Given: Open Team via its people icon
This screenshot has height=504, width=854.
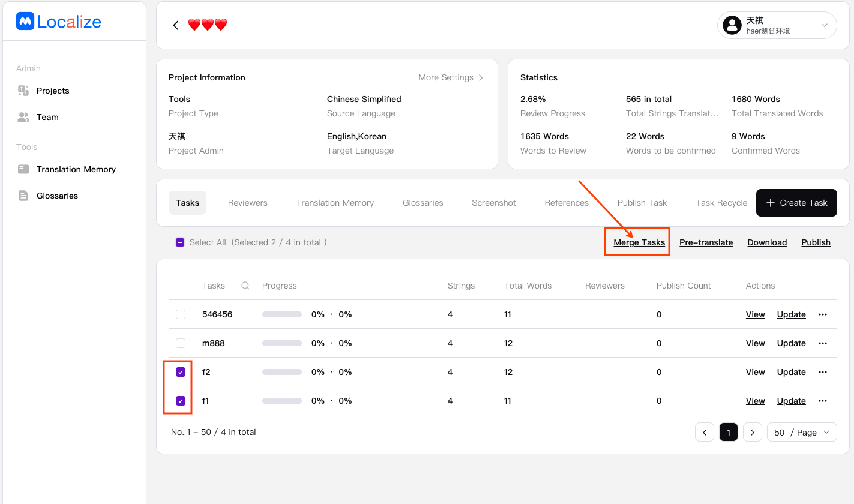Looking at the screenshot, I should tap(23, 117).
